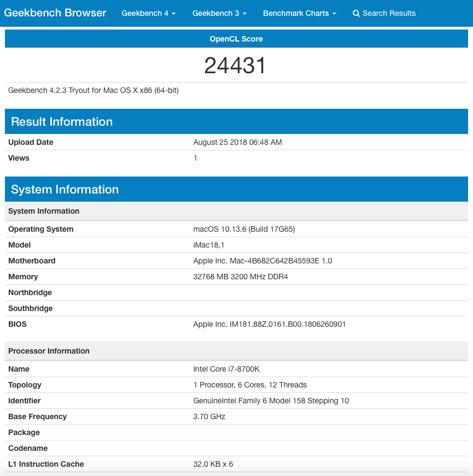473x476 pixels.
Task: Click the Identifier label
Action: 24,401
